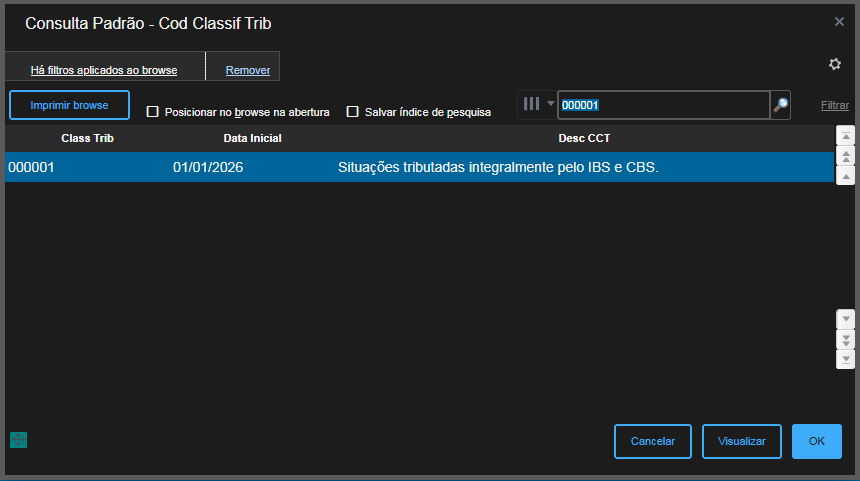Click the magnifier search icon

click(780, 105)
